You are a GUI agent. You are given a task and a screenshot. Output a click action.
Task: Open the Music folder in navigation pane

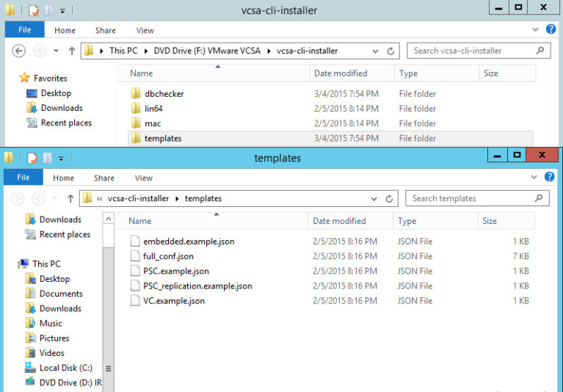pos(51,323)
